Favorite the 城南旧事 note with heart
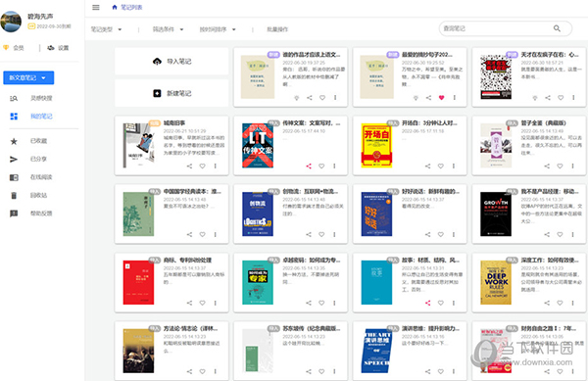 coord(203,166)
